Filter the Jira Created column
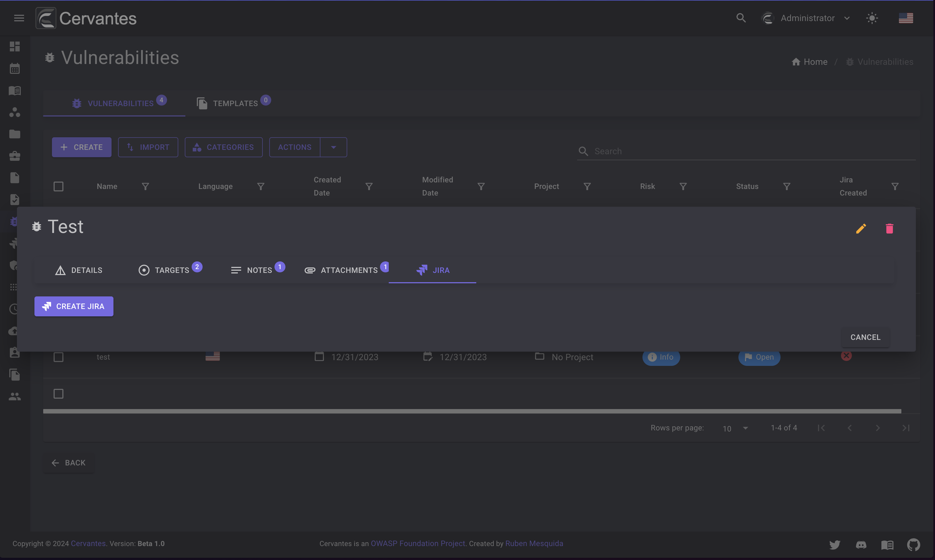The height and width of the screenshot is (560, 935). pos(895,186)
